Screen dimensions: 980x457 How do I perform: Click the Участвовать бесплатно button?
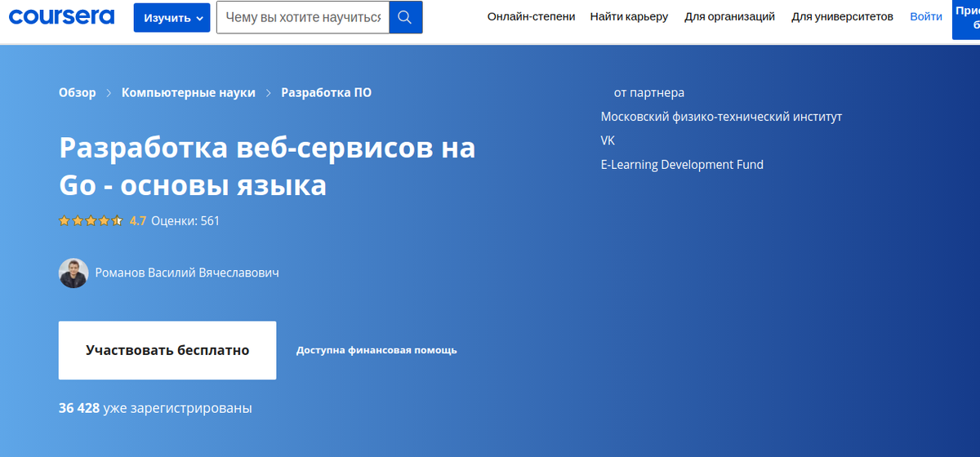point(167,350)
